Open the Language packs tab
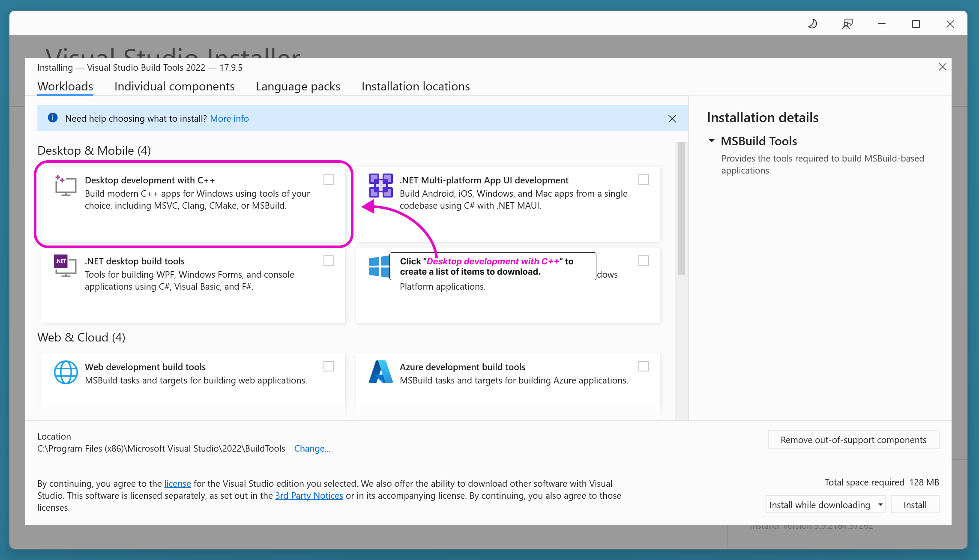 point(298,87)
